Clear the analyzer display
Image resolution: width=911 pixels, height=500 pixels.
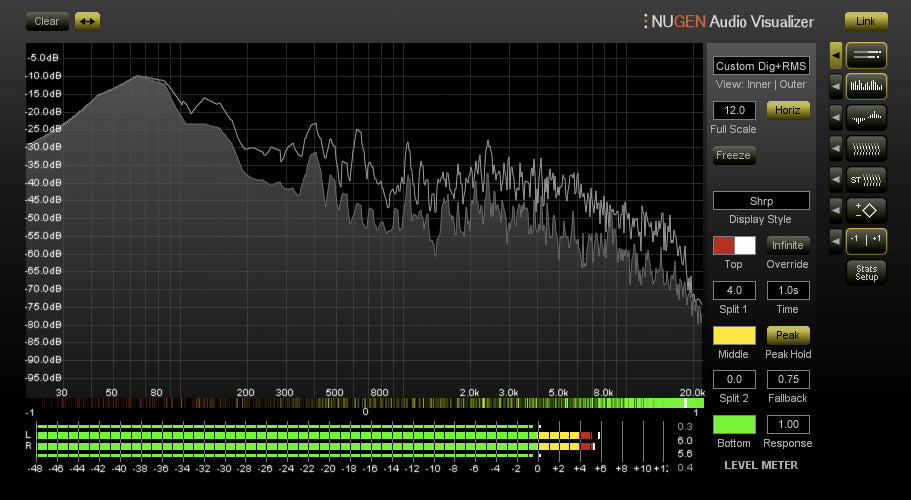click(47, 21)
